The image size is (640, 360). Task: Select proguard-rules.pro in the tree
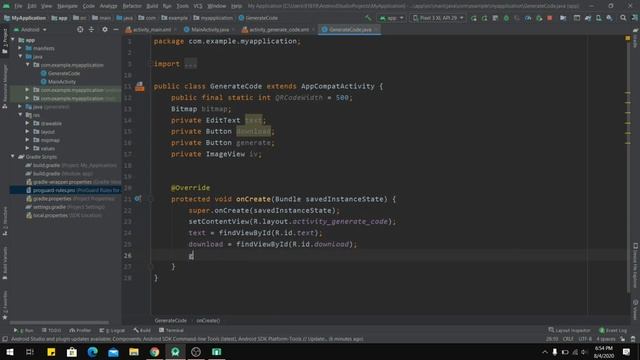coord(65,190)
